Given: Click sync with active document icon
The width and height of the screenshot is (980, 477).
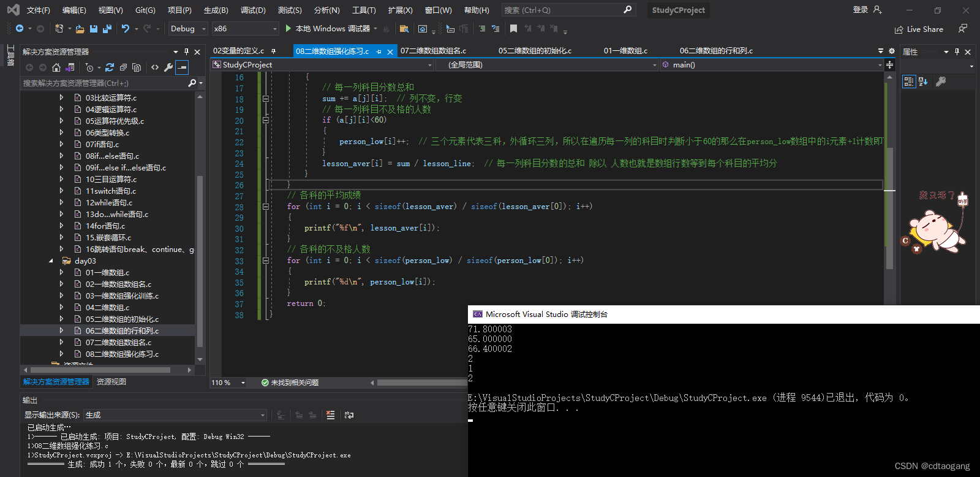Looking at the screenshot, I should tap(110, 67).
